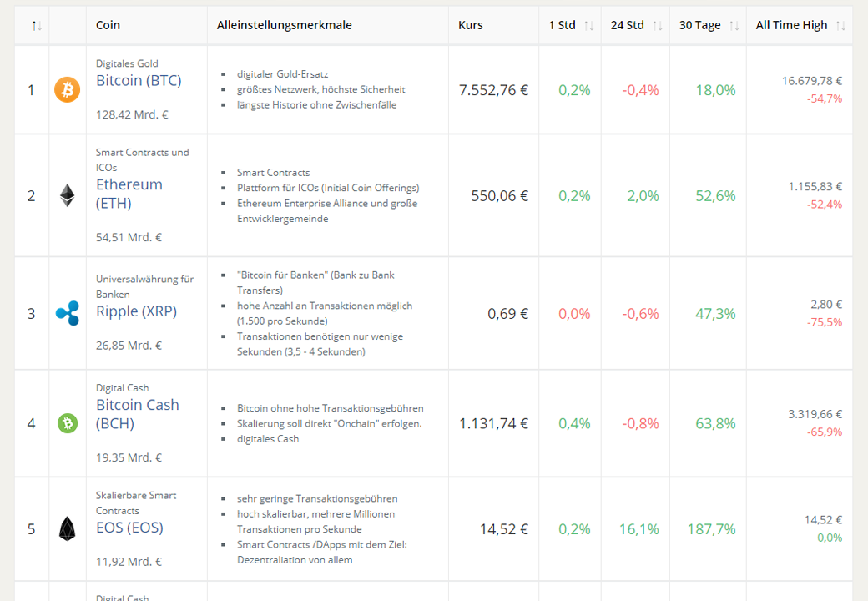Select Ethereum price 550,06 €
The image size is (868, 601).
coord(499,195)
